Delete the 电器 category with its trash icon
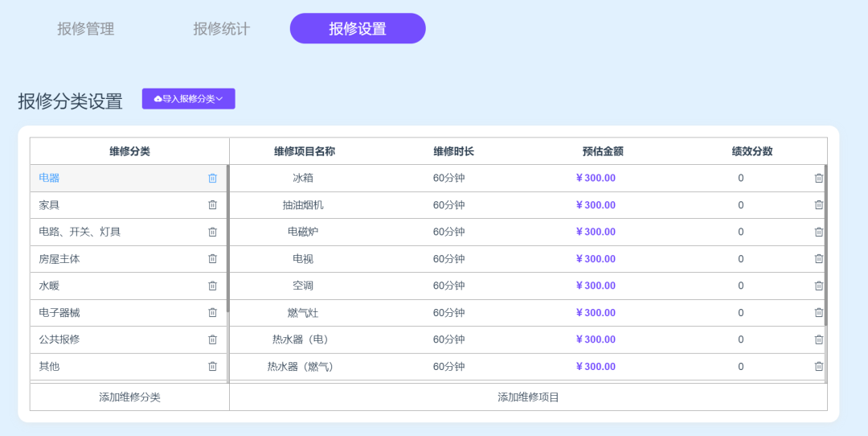This screenshot has width=868, height=436. 212,178
